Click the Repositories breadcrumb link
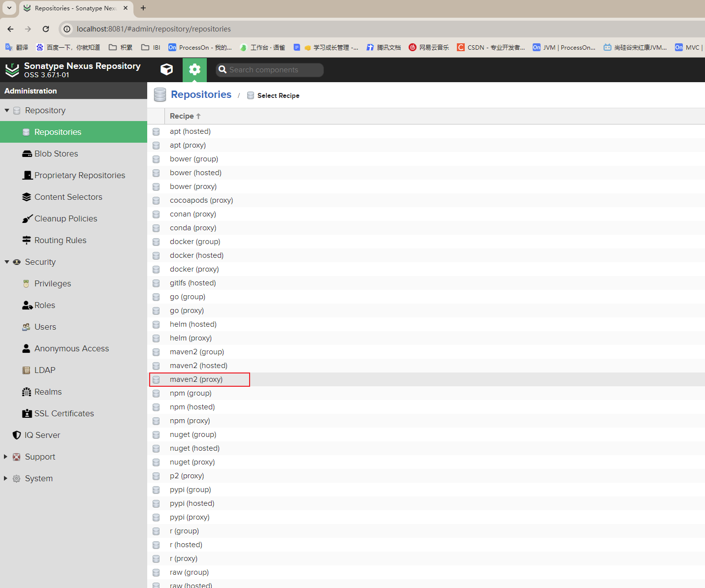This screenshot has width=705, height=588. (201, 94)
